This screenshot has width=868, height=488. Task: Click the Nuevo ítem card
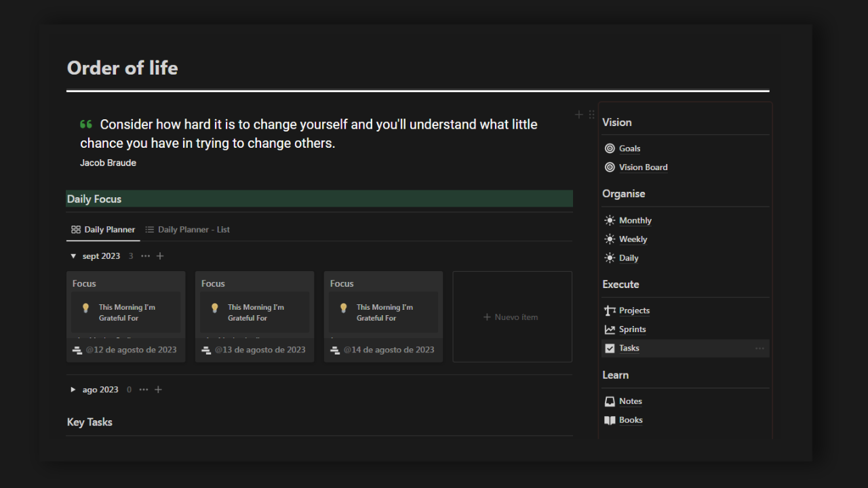click(x=512, y=317)
